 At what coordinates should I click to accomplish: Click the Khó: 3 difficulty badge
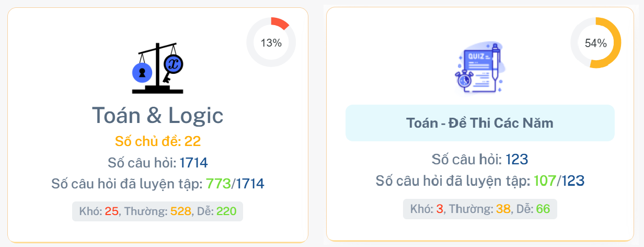coord(427,209)
